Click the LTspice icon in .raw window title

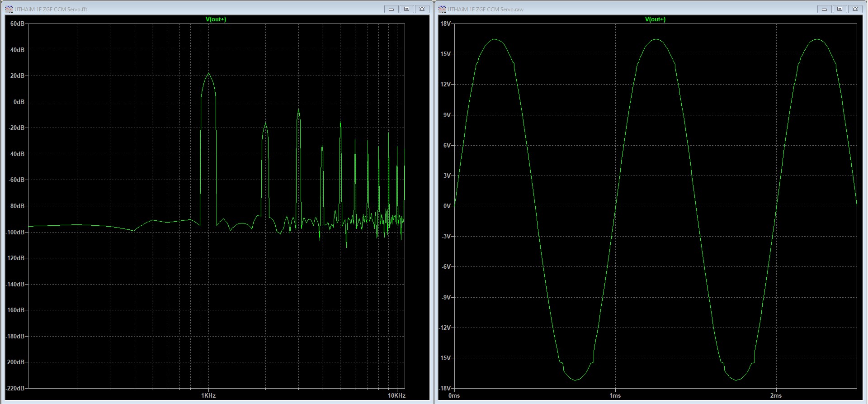click(x=442, y=9)
